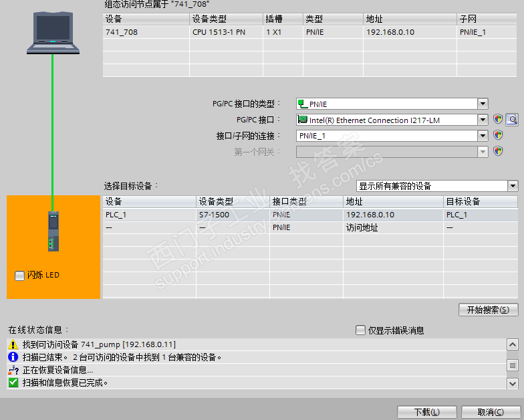Click status list scroll down arrow

pyautogui.click(x=512, y=383)
